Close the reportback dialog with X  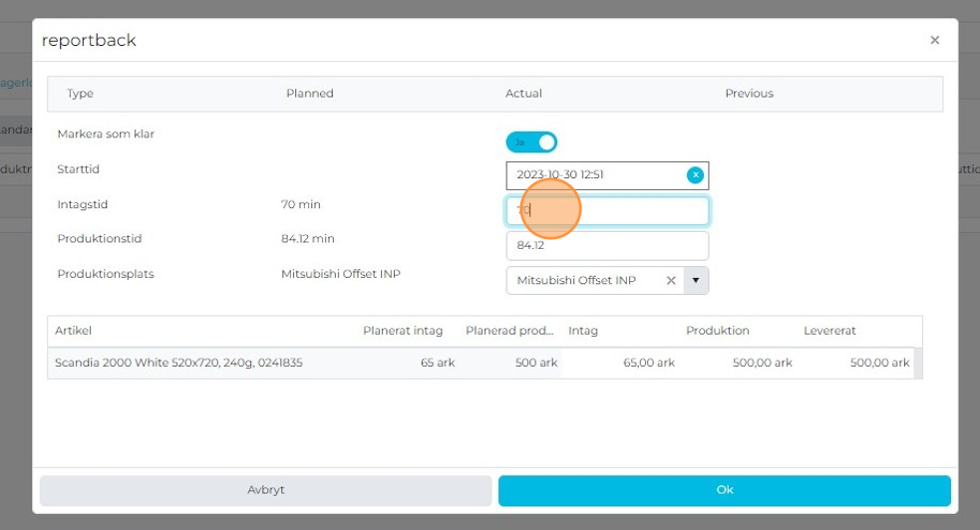click(x=934, y=41)
